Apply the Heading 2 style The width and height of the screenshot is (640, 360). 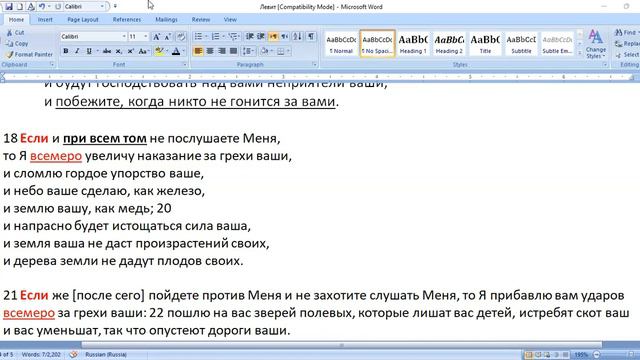[x=449, y=44]
